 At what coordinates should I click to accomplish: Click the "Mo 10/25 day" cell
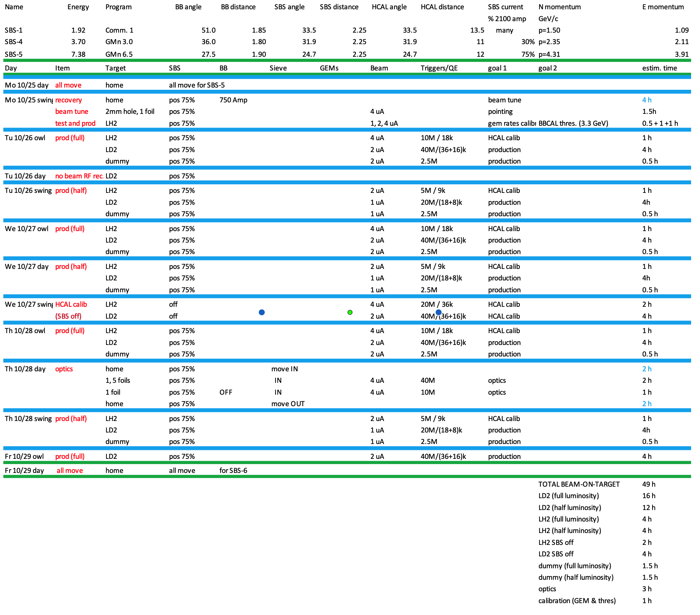[x=27, y=85]
